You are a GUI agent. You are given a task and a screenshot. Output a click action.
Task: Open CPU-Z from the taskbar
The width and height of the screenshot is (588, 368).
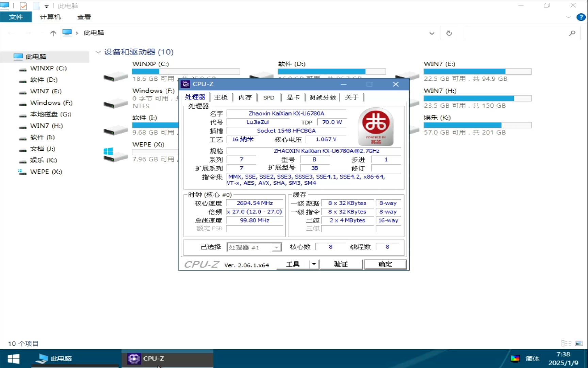(154, 358)
